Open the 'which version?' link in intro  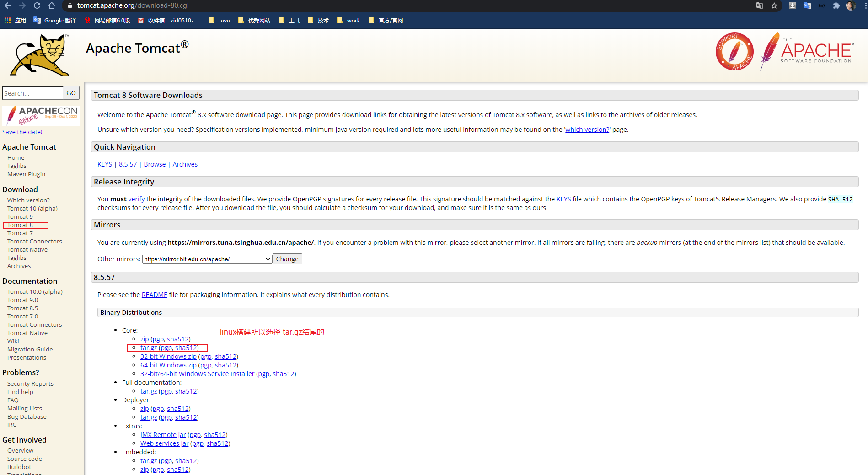click(x=587, y=130)
